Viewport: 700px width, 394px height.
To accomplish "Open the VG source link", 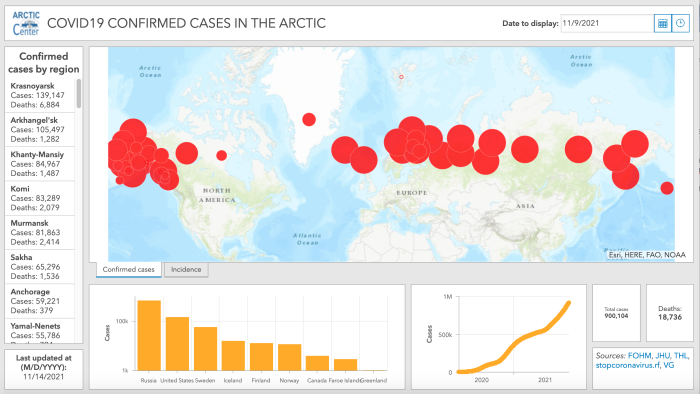I will click(x=669, y=365).
